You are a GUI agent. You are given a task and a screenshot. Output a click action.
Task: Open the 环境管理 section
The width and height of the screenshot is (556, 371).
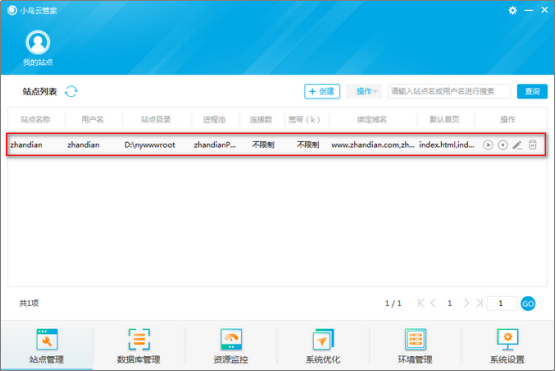[415, 346]
